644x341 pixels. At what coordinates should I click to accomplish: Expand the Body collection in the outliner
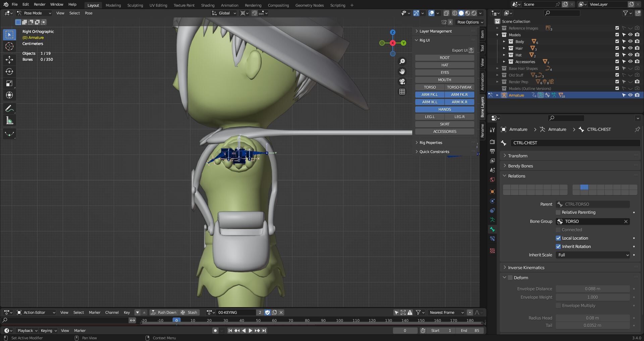pos(504,41)
